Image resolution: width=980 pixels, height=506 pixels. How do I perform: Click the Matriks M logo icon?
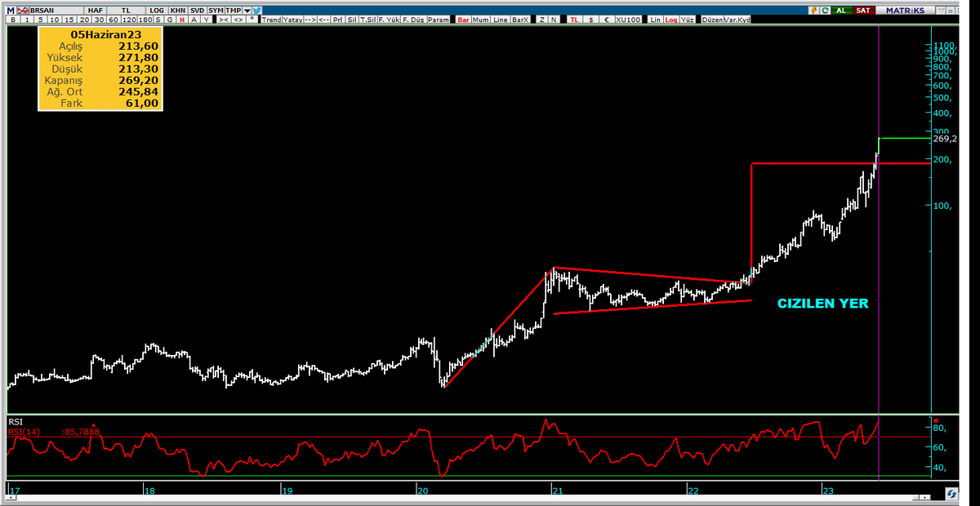click(10, 10)
